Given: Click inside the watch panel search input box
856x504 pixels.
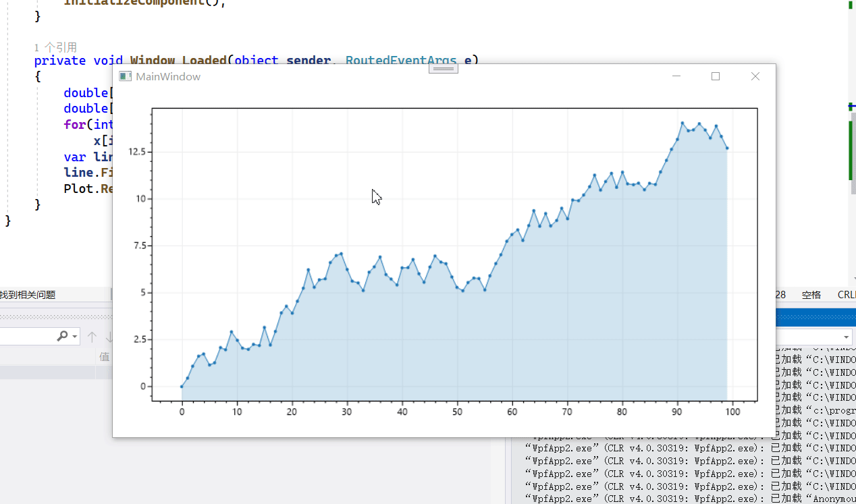Looking at the screenshot, I should [x=30, y=336].
